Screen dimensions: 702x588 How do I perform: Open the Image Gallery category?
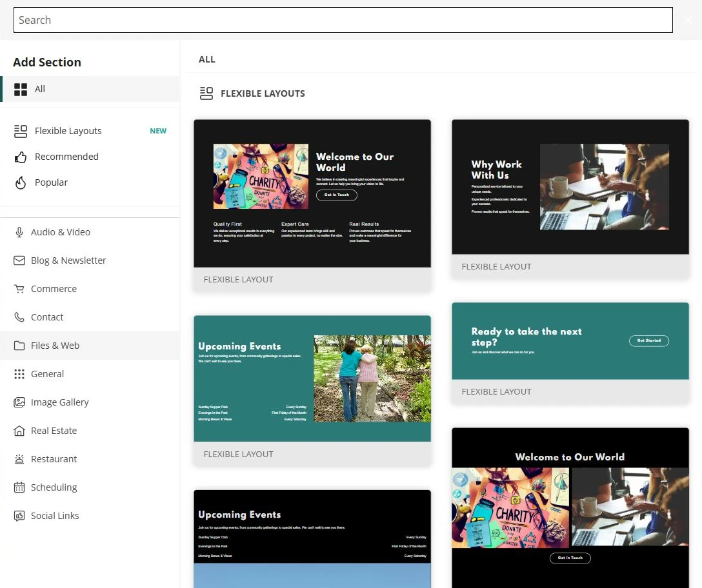pyautogui.click(x=90, y=402)
